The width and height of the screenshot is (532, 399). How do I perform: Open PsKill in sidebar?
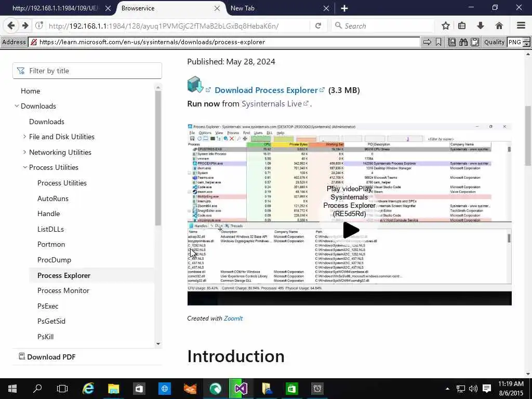46,337
